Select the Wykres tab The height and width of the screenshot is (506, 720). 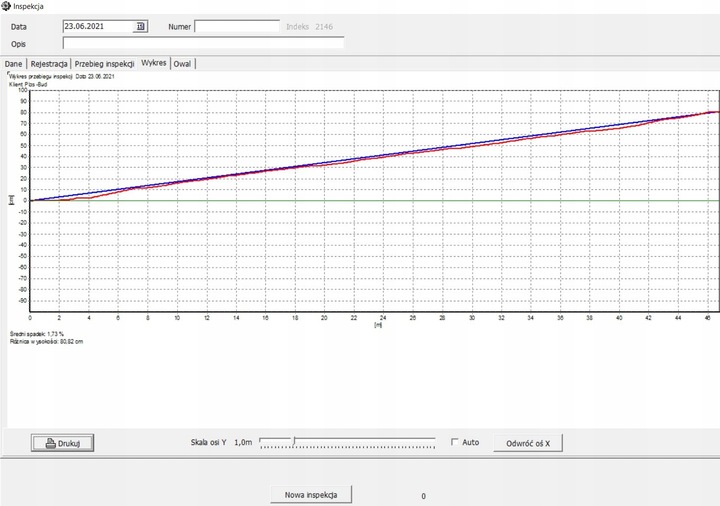click(154, 63)
